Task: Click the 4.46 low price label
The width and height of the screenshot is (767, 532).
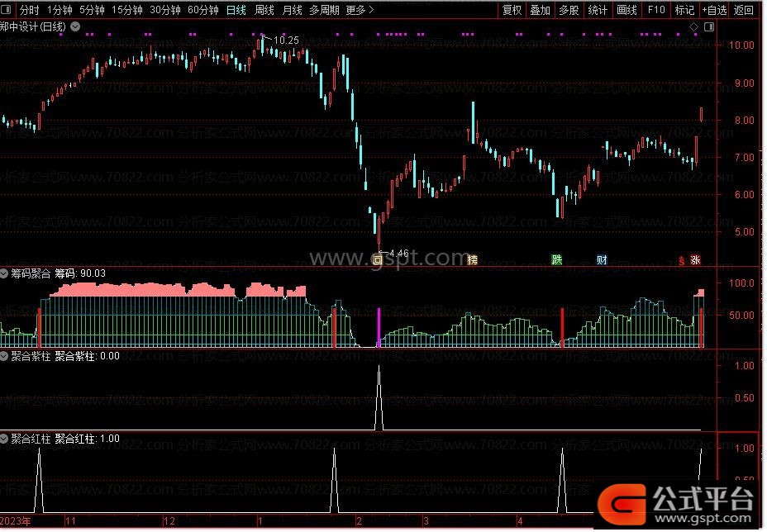Action: (399, 254)
